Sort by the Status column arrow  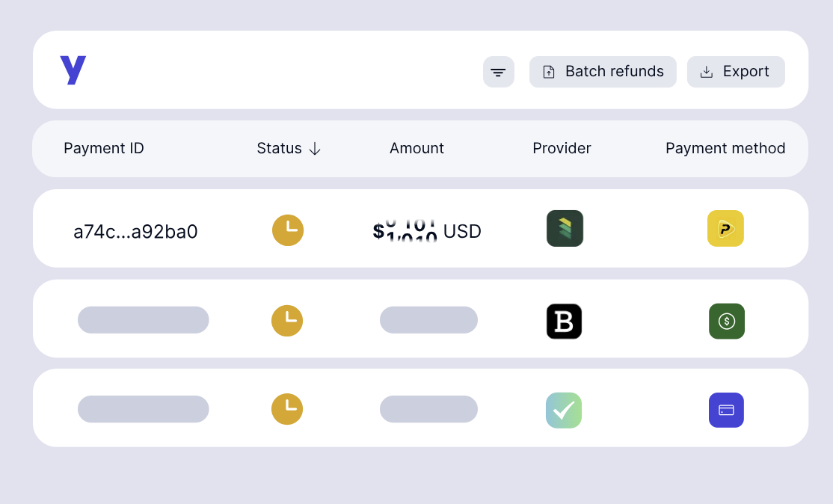[315, 149]
